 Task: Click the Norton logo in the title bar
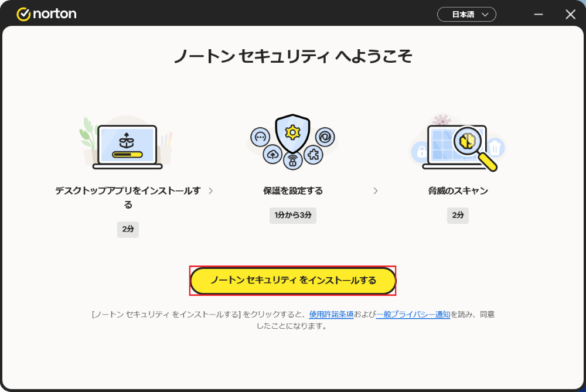click(x=46, y=14)
